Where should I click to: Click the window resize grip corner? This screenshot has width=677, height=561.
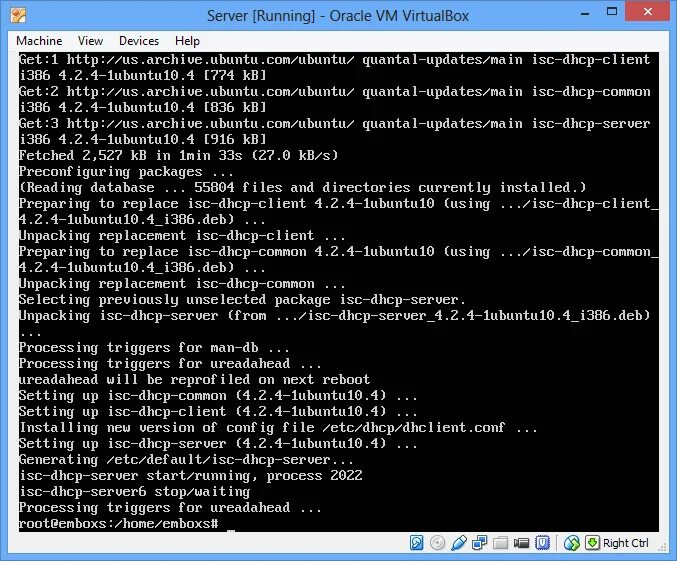pos(662,547)
